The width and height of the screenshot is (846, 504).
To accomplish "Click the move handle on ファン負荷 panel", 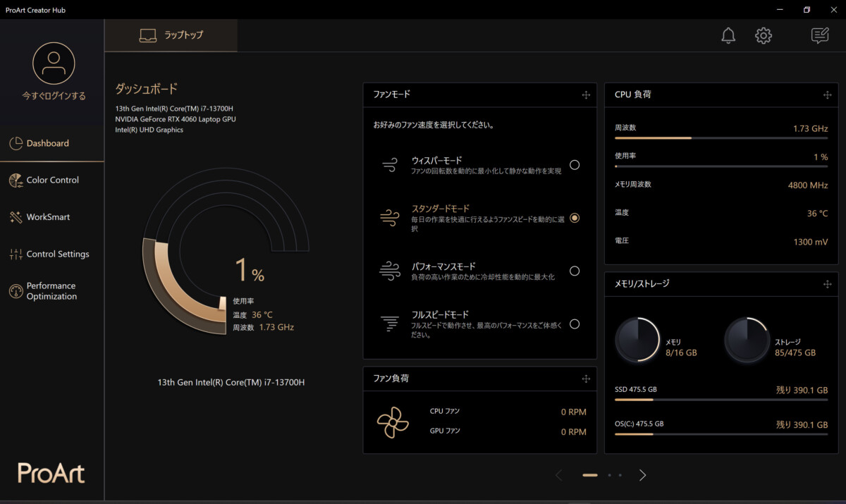I will [x=586, y=379].
